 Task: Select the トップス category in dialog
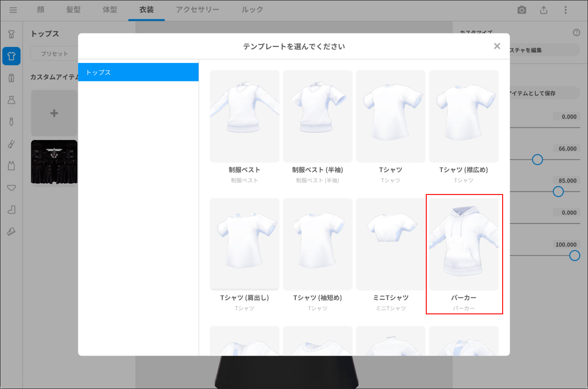click(x=139, y=72)
